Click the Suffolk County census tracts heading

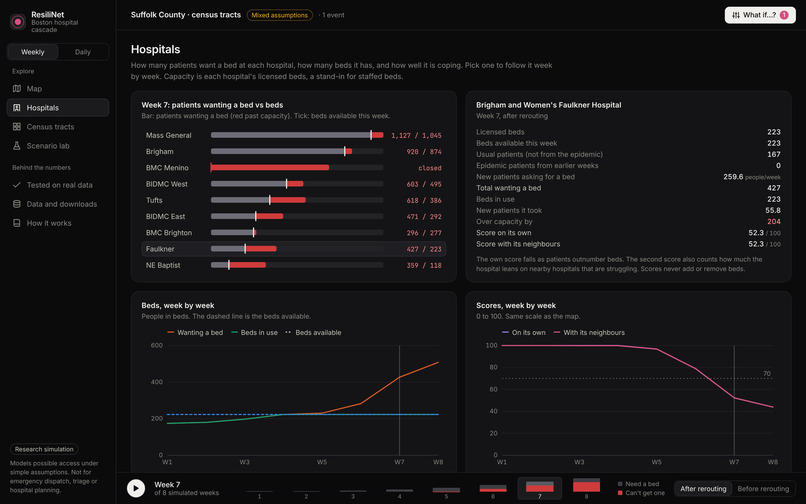[186, 15]
